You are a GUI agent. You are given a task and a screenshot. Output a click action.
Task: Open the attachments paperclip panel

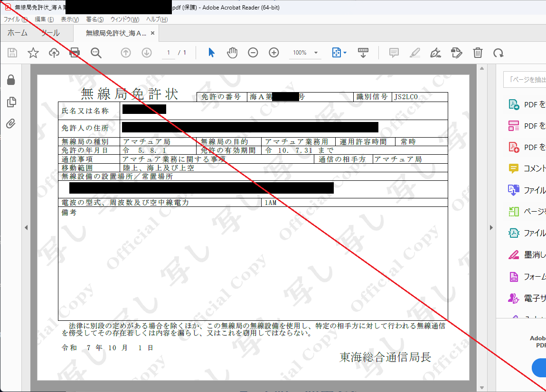click(x=11, y=124)
